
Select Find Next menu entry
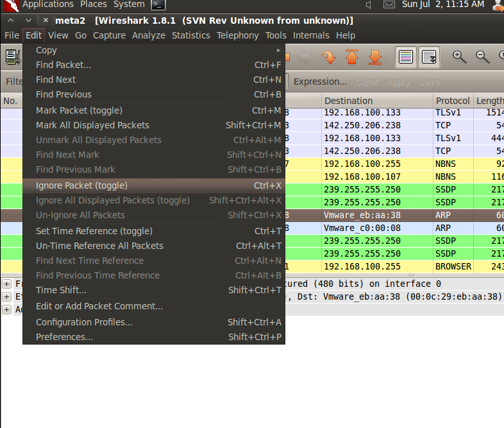154,80
